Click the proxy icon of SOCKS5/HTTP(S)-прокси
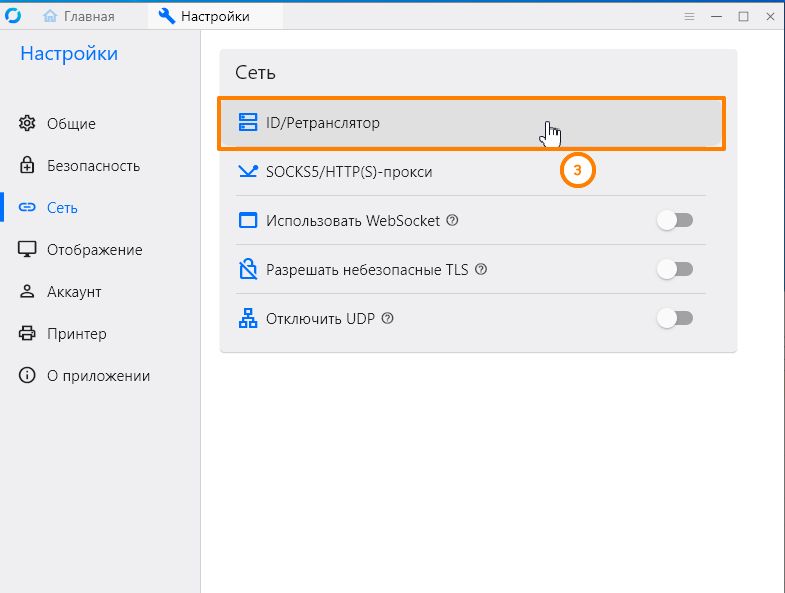This screenshot has height=593, width=785. pos(248,171)
